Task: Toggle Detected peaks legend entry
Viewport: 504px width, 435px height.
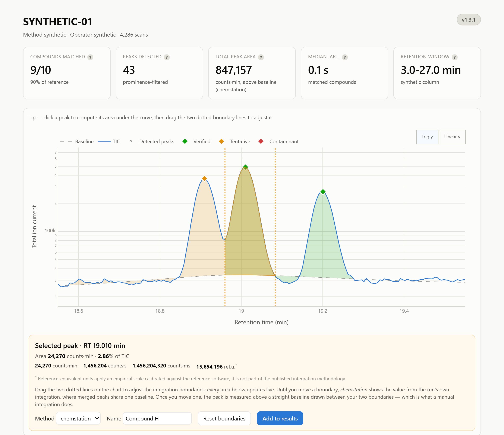Action: (x=152, y=142)
